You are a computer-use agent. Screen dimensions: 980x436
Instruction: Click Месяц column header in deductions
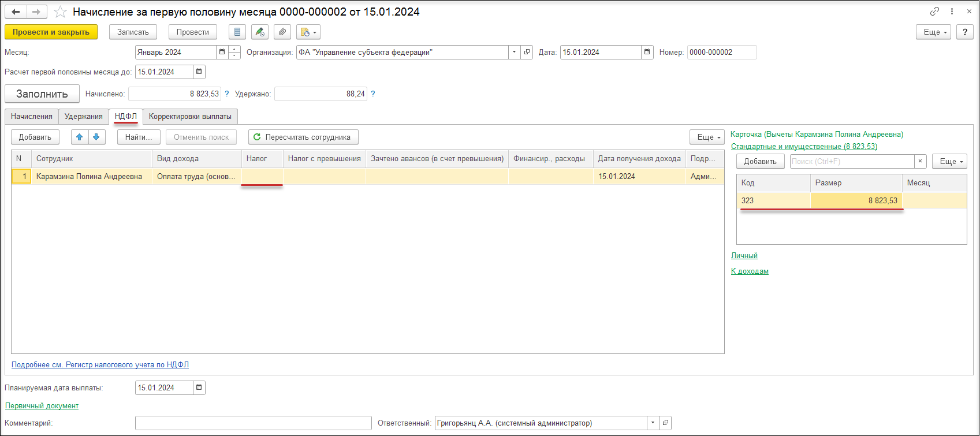tap(934, 182)
